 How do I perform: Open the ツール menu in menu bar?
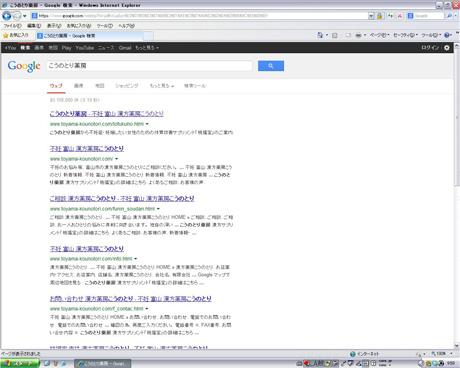point(104,26)
